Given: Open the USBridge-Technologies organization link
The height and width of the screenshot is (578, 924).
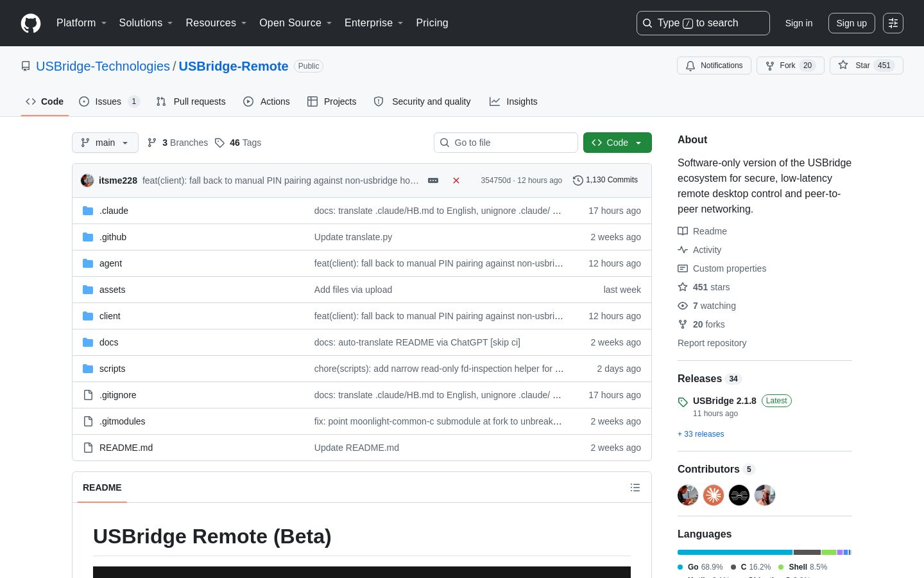Looking at the screenshot, I should (103, 66).
